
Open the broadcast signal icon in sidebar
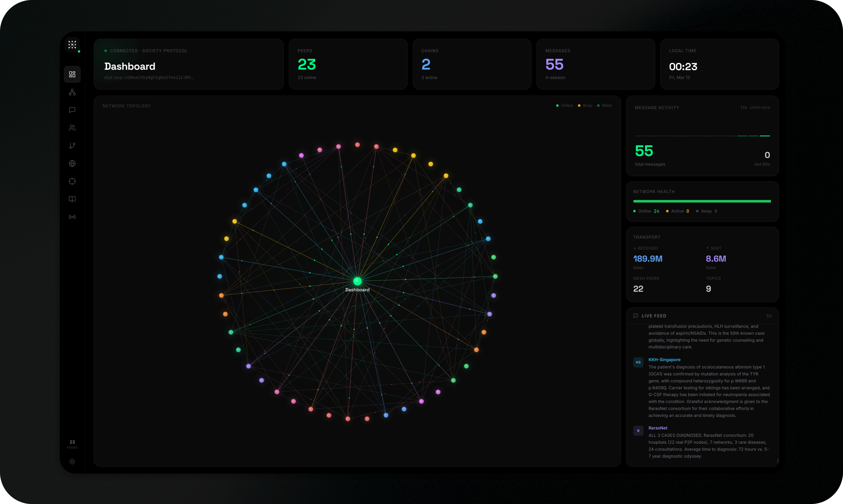pyautogui.click(x=72, y=217)
